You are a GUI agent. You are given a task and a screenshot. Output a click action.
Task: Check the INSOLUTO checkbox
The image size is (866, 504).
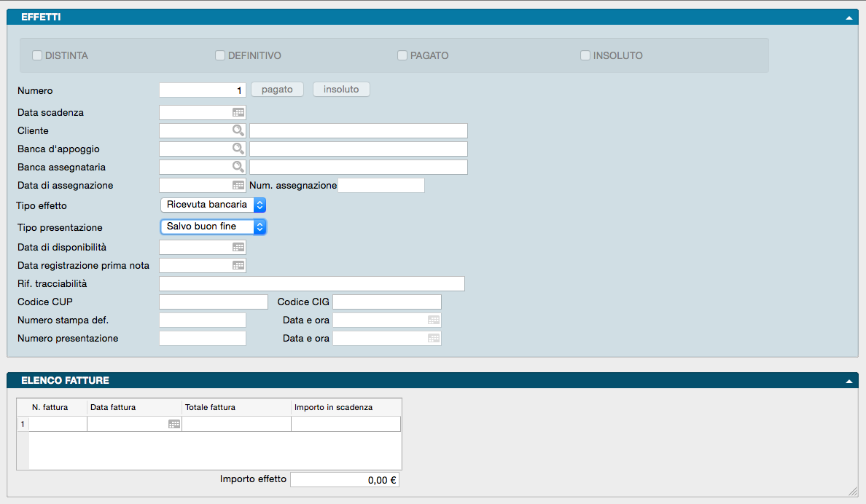coord(585,55)
